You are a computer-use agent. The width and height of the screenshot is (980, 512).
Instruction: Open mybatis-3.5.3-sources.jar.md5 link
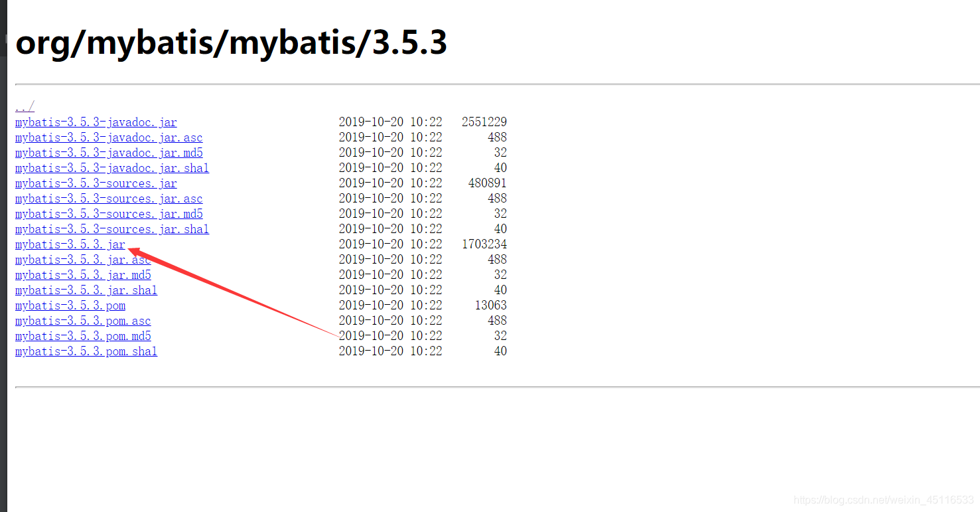[109, 214]
